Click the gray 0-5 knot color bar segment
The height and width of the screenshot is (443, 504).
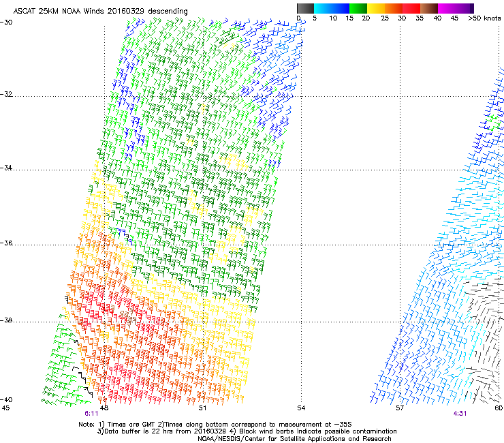(305, 8)
